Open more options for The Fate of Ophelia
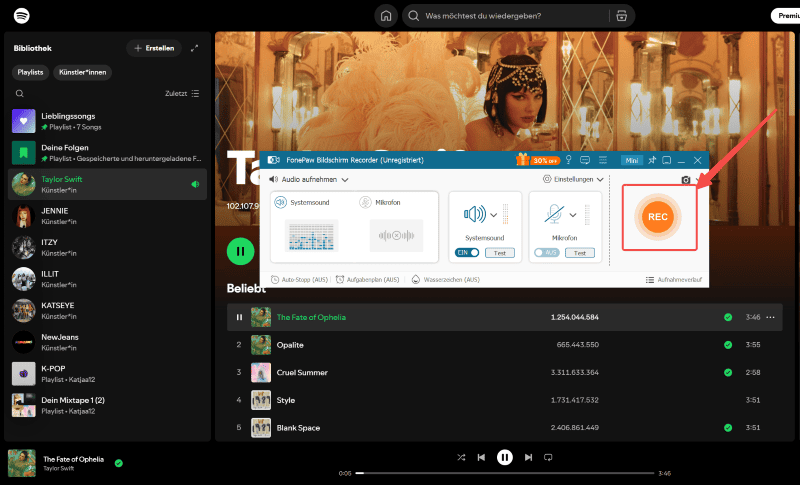The width and height of the screenshot is (800, 485). tap(770, 317)
